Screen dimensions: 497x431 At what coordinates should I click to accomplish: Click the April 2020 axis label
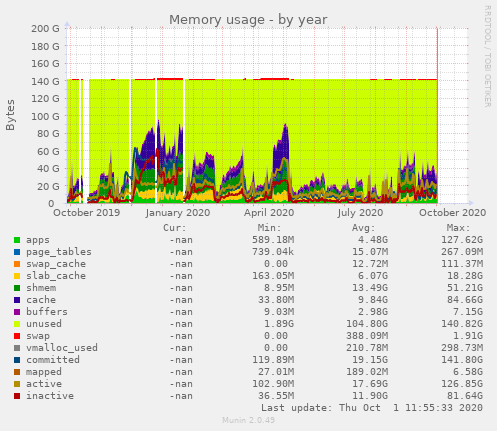269,213
